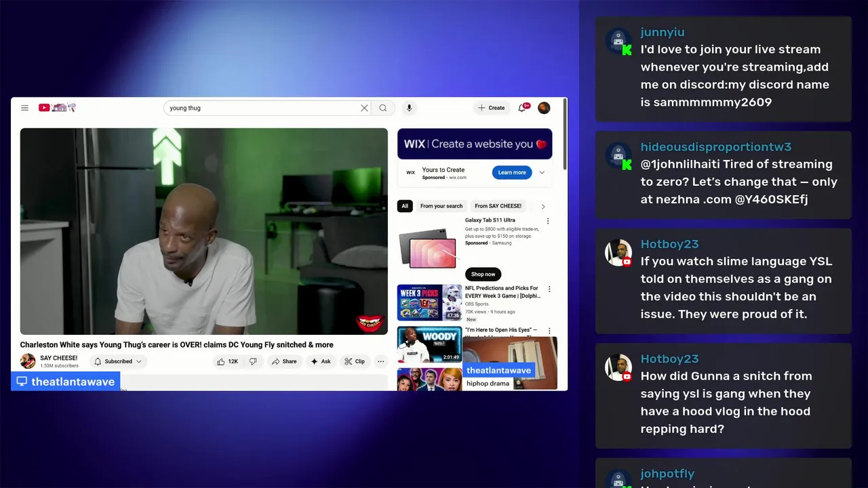Select the 'From your search' chip
Image resolution: width=868 pixels, height=488 pixels.
pyautogui.click(x=441, y=206)
